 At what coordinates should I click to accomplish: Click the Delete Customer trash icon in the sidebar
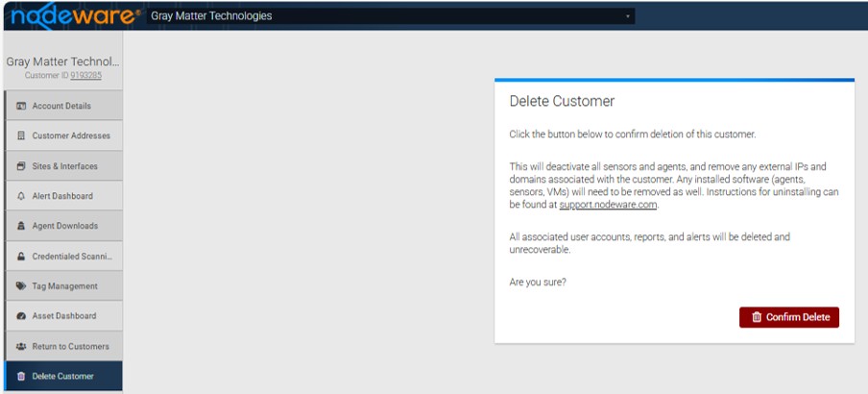point(21,377)
